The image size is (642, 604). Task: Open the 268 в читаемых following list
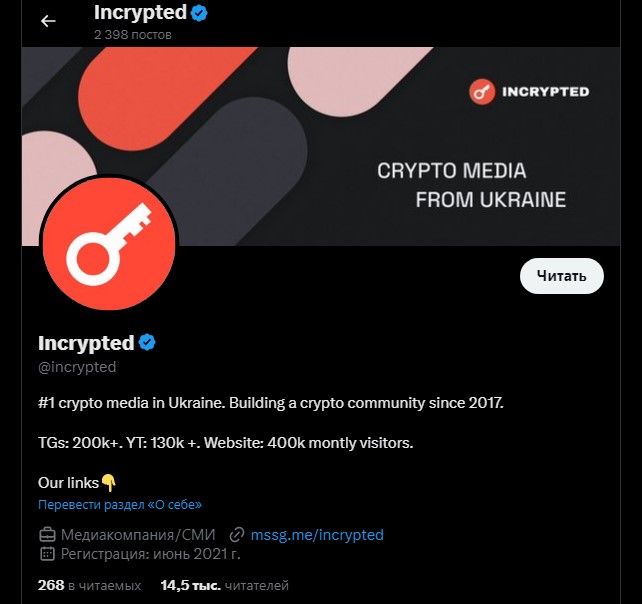89,585
